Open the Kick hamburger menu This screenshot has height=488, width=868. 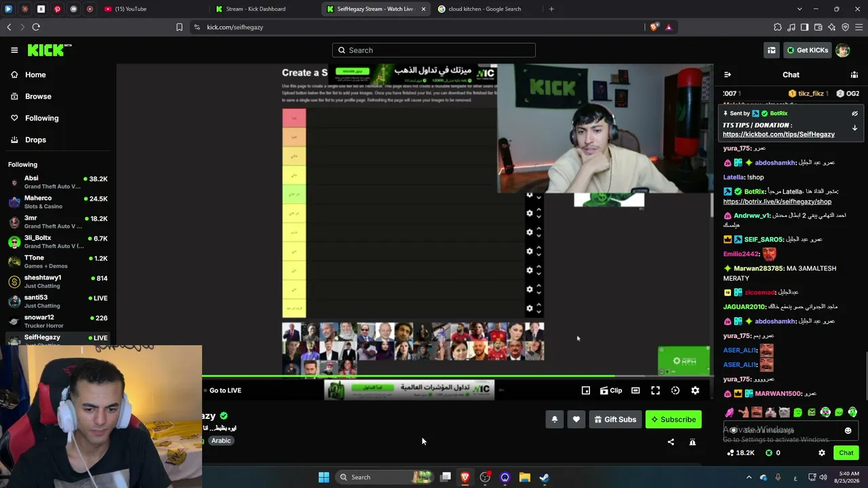coord(14,50)
